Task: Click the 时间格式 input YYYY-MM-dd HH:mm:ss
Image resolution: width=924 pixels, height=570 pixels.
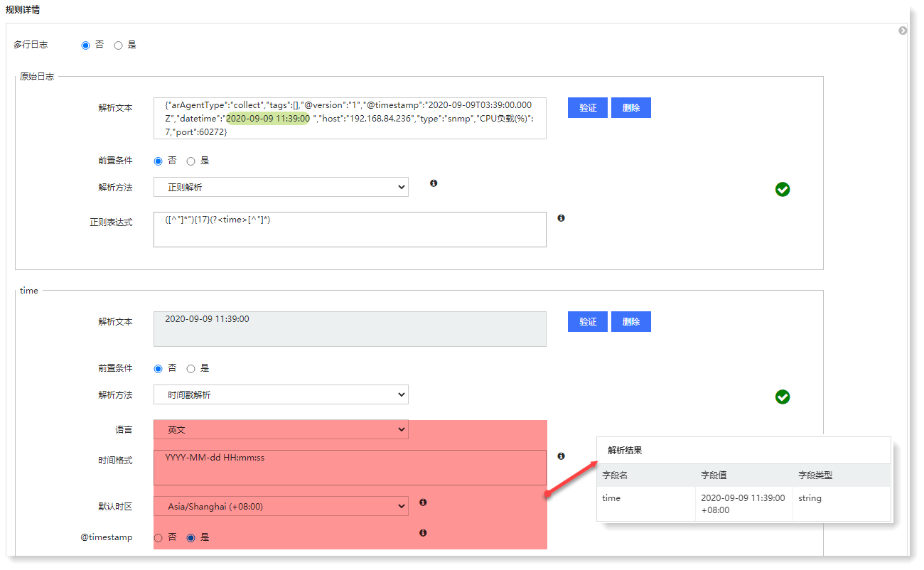Action: click(x=350, y=468)
